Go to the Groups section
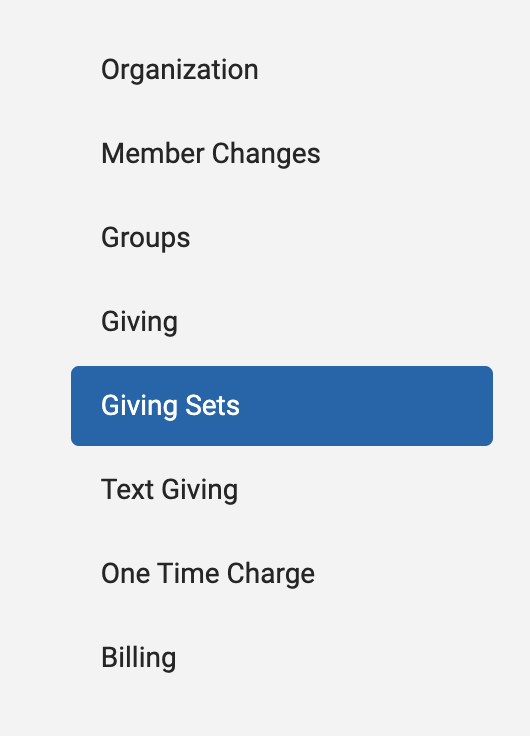 (x=282, y=238)
